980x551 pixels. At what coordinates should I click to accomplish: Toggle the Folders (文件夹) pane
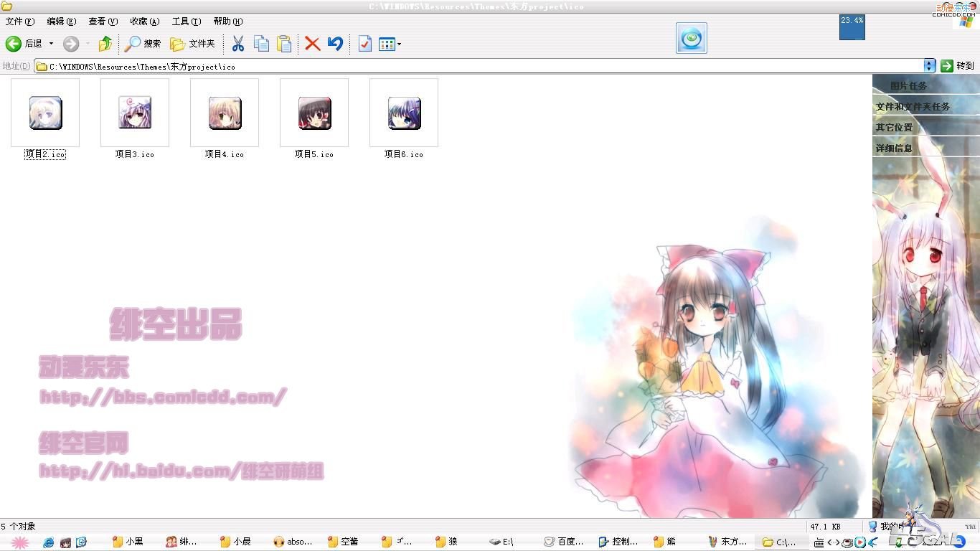[x=192, y=44]
